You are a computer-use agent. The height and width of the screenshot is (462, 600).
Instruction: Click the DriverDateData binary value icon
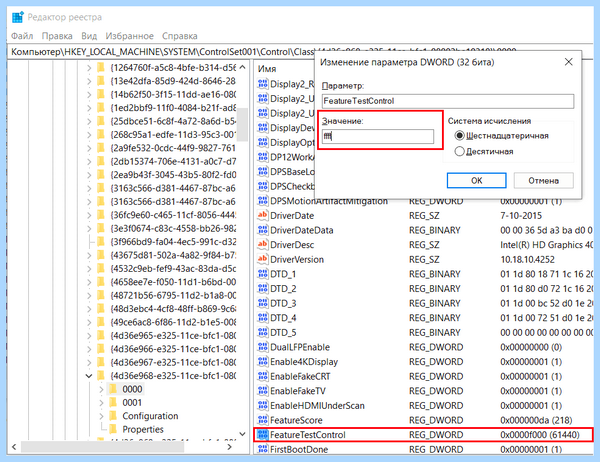[x=262, y=230]
